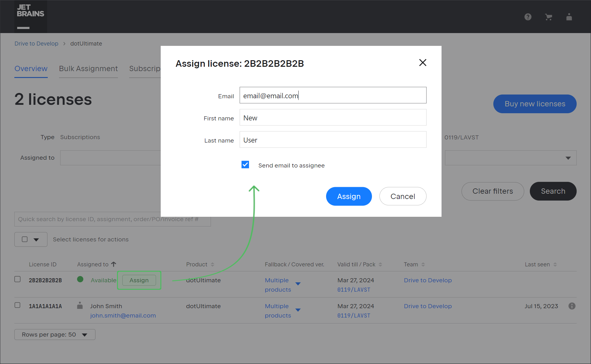Expand Multiple products for 2B2B2B2B2B

tap(298, 284)
